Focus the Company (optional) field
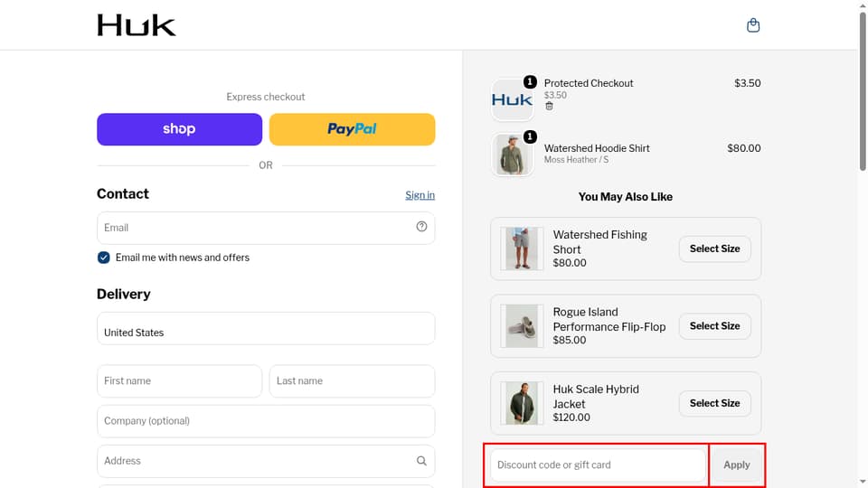868x488 pixels. (x=266, y=421)
